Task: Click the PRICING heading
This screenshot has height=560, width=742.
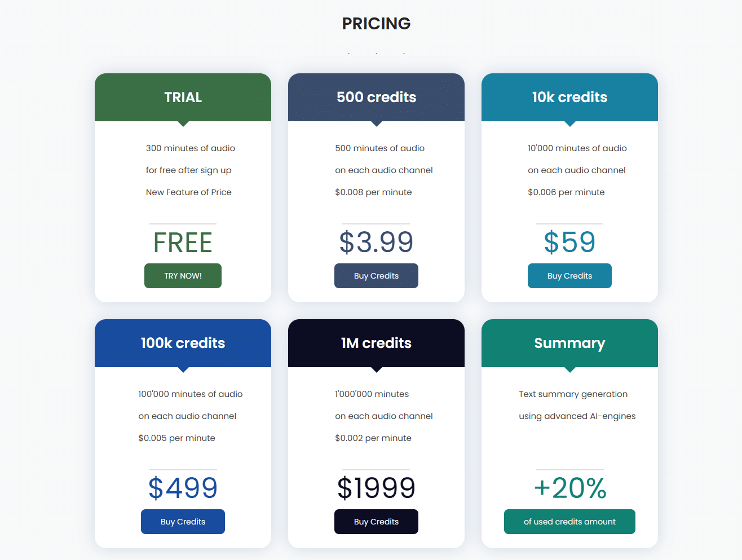Action: (x=376, y=24)
